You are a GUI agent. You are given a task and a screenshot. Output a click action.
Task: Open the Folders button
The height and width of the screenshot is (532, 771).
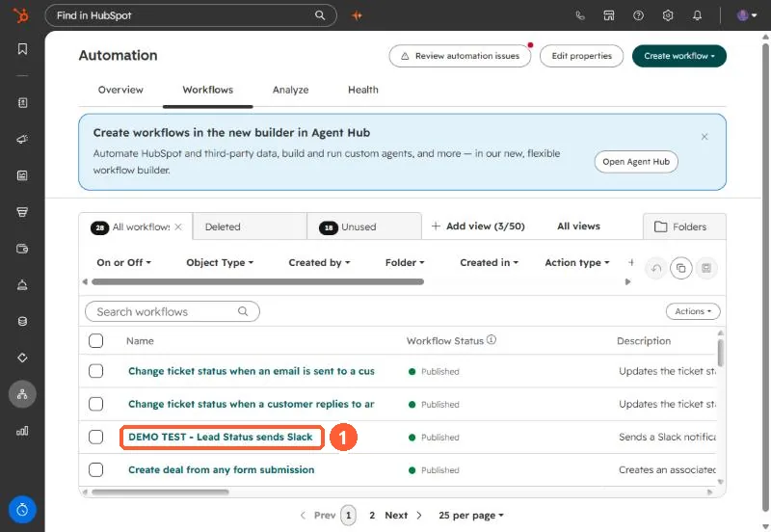[684, 226]
